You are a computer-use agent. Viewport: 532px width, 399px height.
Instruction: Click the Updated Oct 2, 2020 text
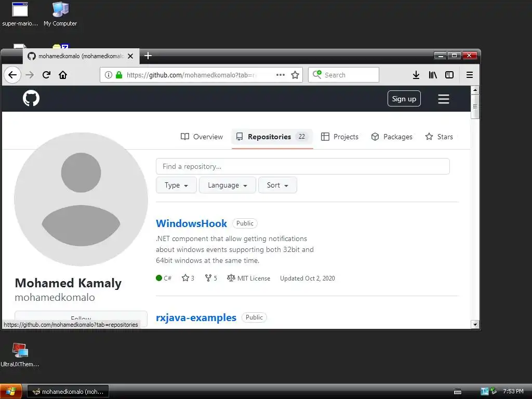click(308, 278)
